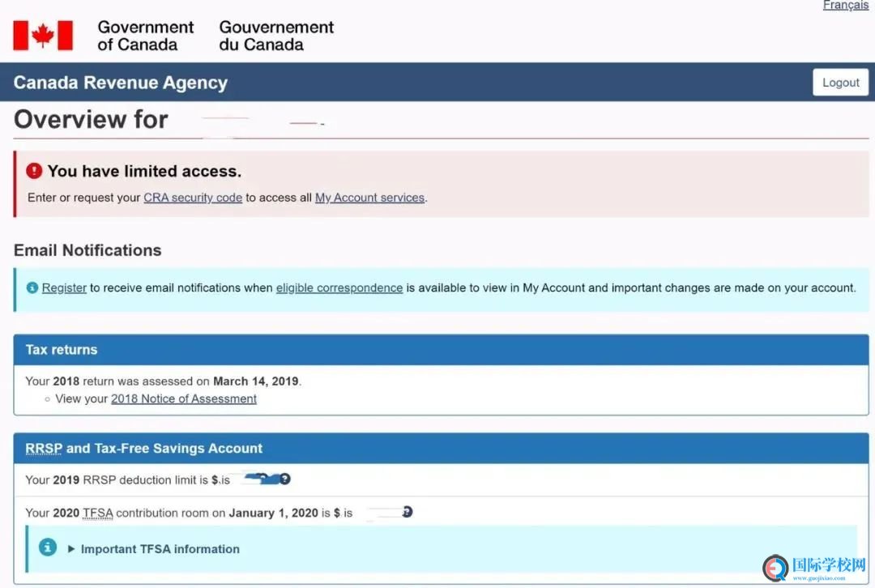Click the Email Notifications heading
Image resolution: width=875 pixels, height=588 pixels.
point(87,250)
